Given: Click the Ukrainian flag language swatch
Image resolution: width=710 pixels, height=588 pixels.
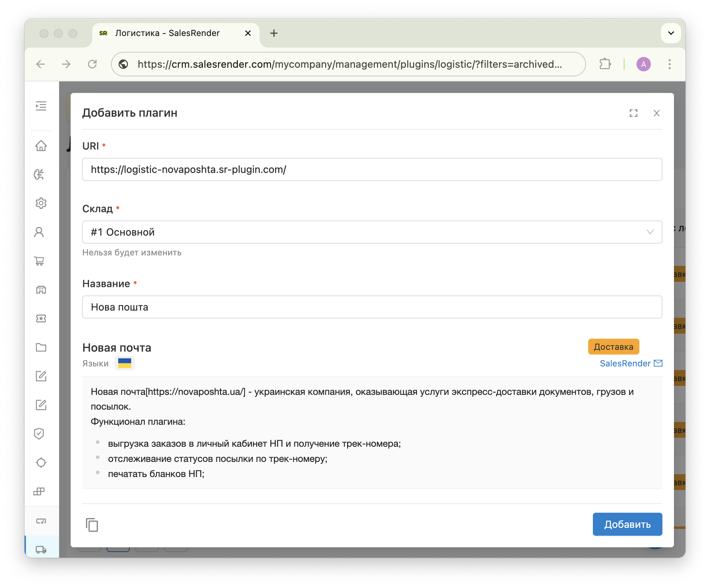Looking at the screenshot, I should [x=125, y=363].
